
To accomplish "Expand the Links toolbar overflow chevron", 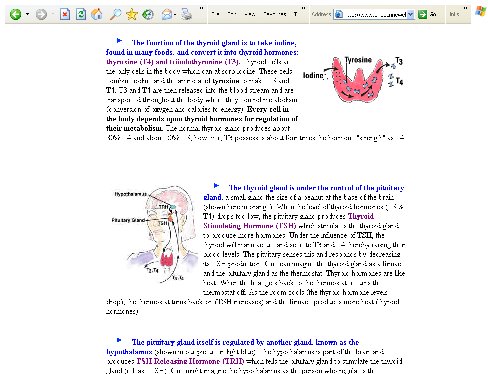I will coord(465,9).
